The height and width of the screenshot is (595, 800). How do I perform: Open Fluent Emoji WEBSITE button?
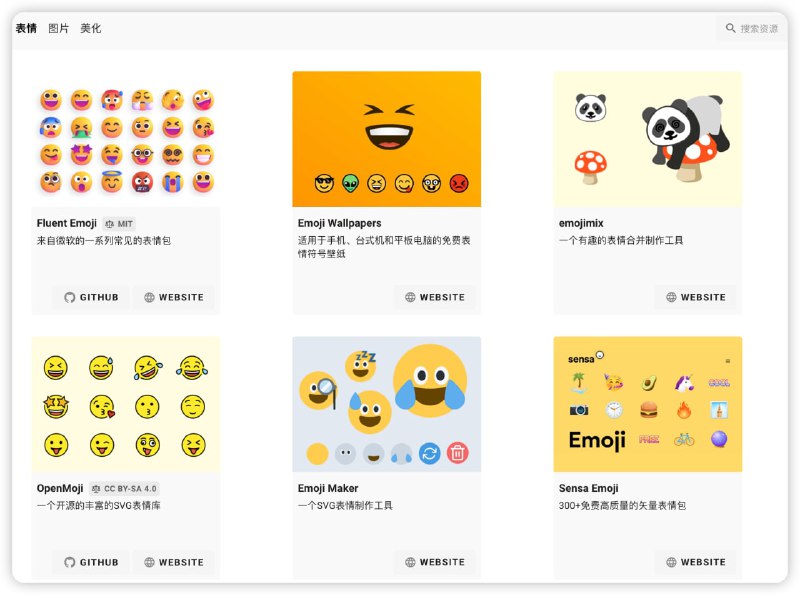tap(174, 298)
